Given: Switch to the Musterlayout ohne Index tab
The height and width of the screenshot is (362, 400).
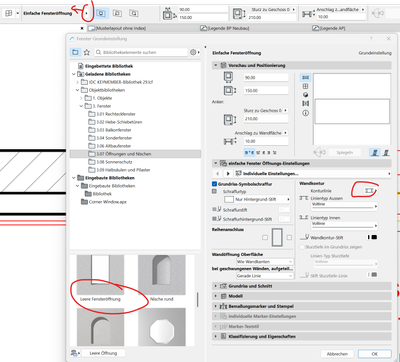Looking at the screenshot, I should click(x=117, y=28).
